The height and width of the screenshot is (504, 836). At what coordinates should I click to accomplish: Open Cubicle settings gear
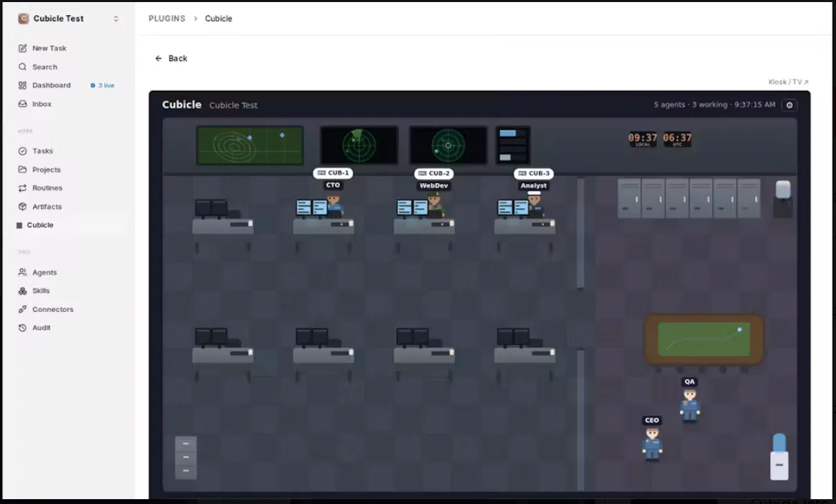pyautogui.click(x=790, y=105)
